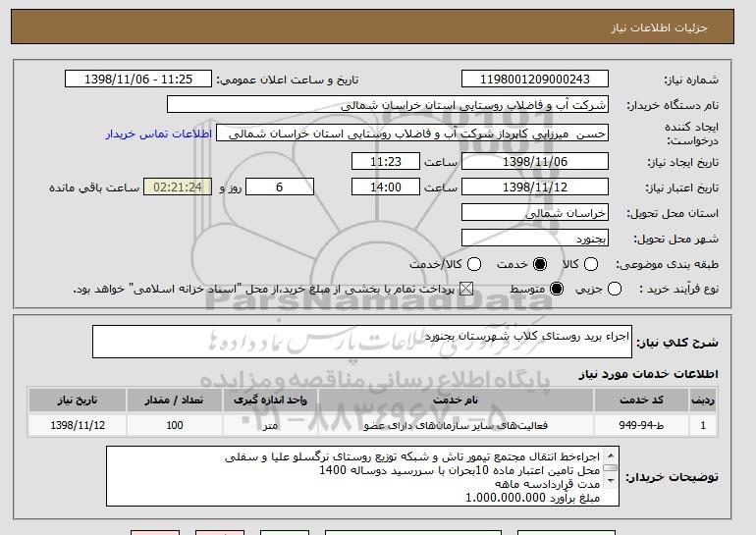
Task: Click the واحد اندازه گیری column header
Action: point(270,400)
